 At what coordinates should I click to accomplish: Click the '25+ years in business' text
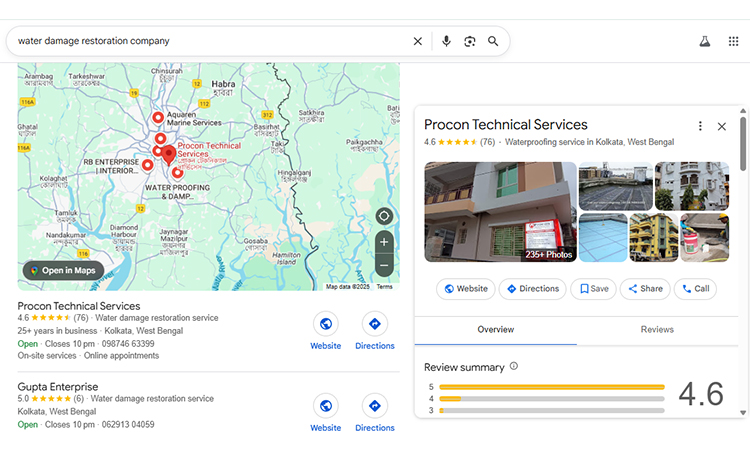pyautogui.click(x=57, y=331)
